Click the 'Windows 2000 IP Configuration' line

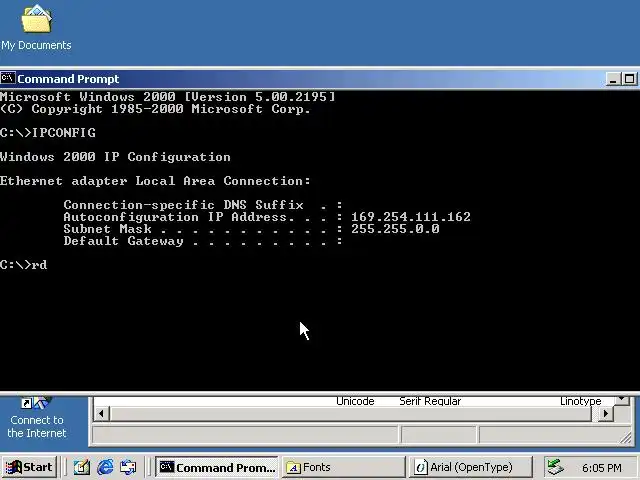pos(115,157)
